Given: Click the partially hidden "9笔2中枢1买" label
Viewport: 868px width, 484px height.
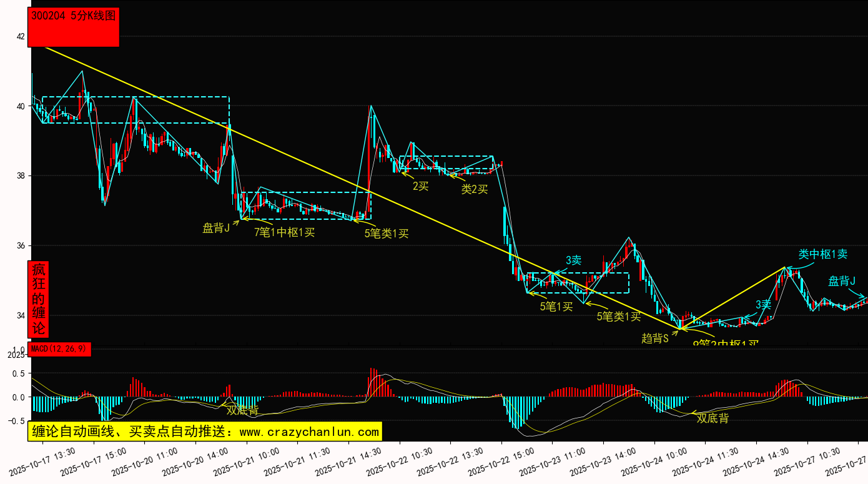Looking at the screenshot, I should [x=726, y=342].
